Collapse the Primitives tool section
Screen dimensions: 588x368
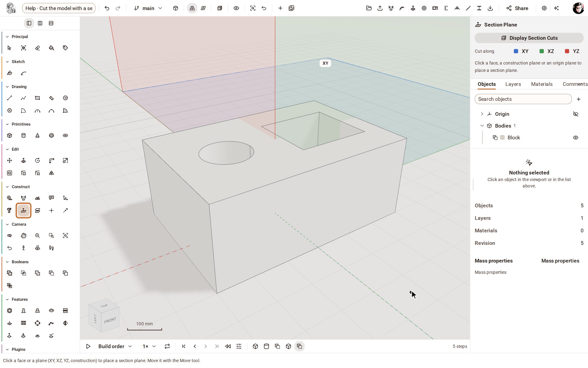coord(7,124)
